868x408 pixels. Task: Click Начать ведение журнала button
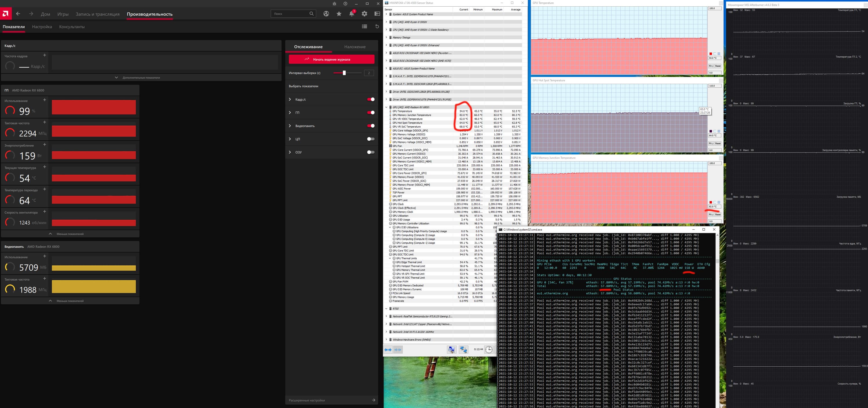click(x=331, y=59)
